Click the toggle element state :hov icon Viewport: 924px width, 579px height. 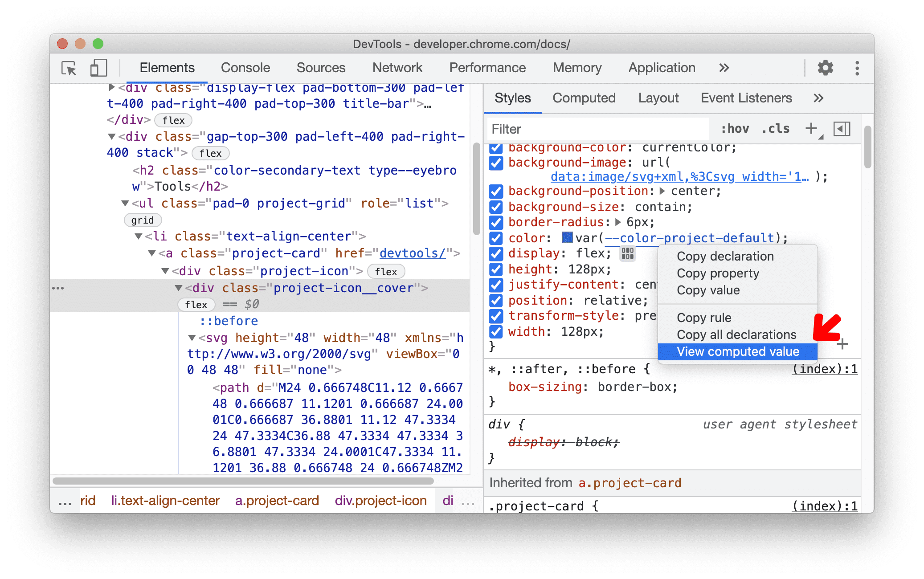coord(727,130)
